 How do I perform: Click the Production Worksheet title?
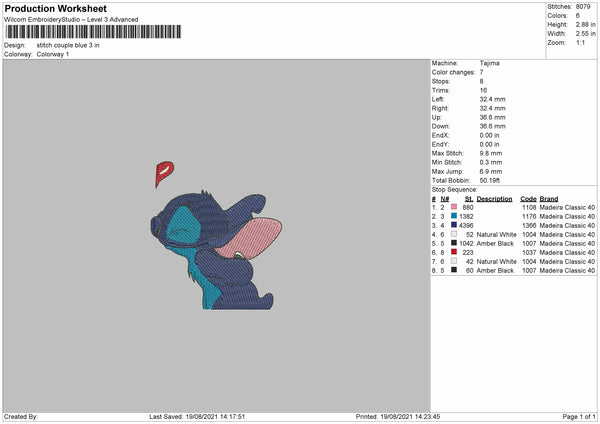click(55, 8)
